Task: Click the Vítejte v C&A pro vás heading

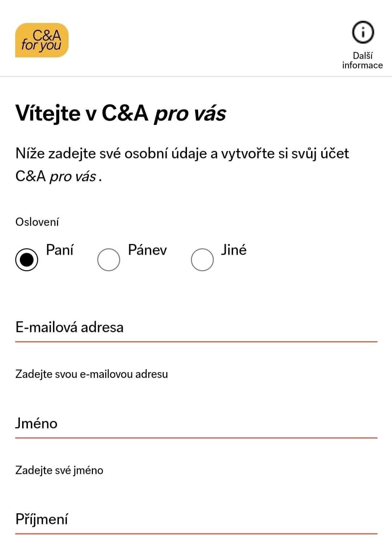Action: [x=121, y=113]
